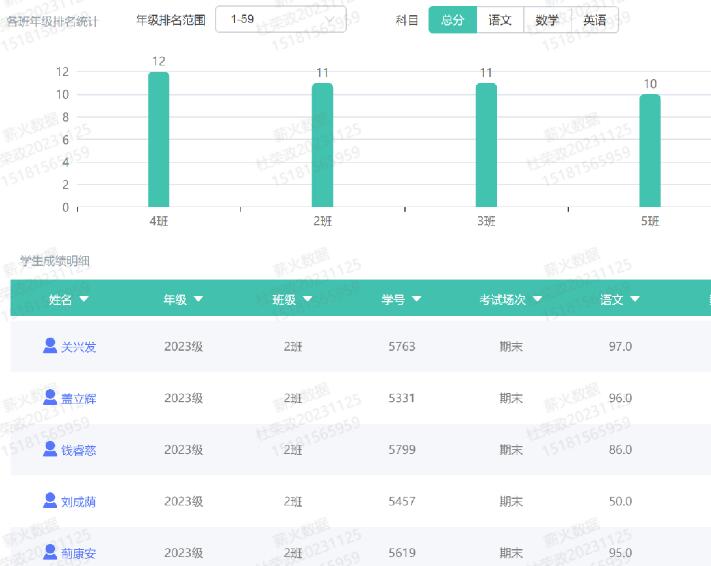Click the user icon beside 盖立辉
This screenshot has height=566, width=711.
[50, 397]
